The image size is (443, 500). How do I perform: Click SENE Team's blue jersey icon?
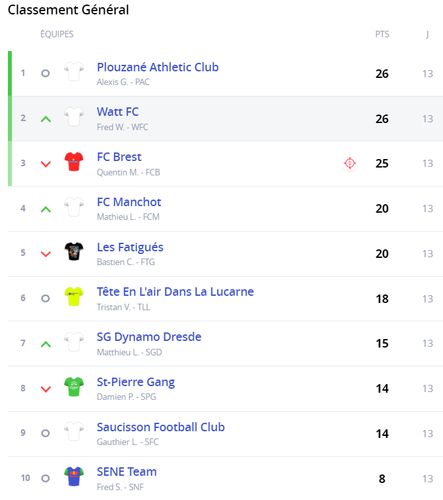click(x=74, y=476)
